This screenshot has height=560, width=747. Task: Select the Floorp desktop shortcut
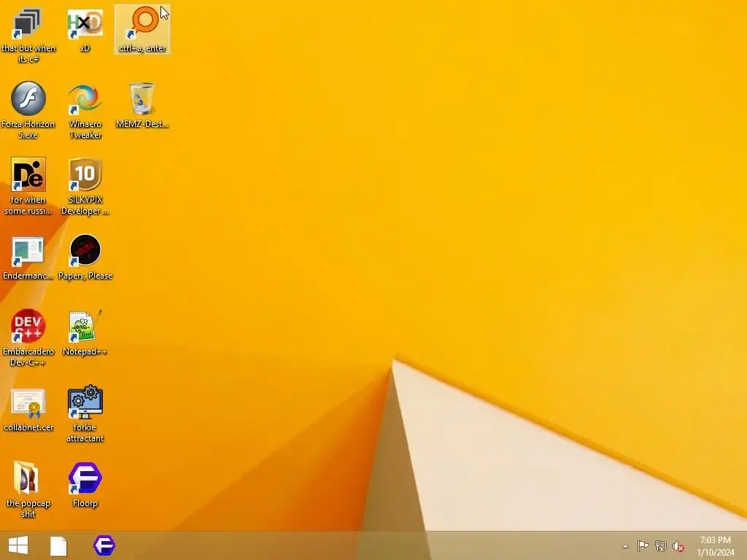tap(85, 485)
